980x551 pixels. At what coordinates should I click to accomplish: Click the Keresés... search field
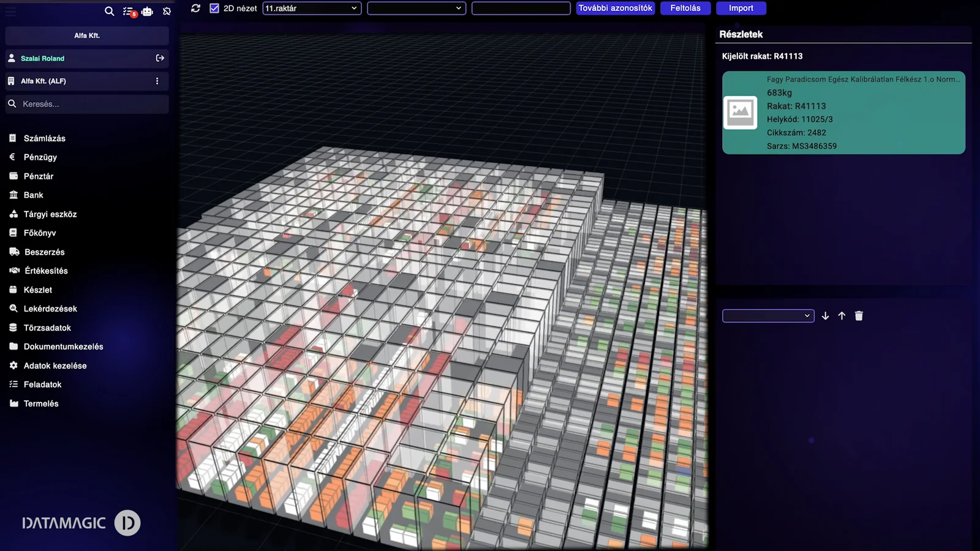(x=87, y=104)
